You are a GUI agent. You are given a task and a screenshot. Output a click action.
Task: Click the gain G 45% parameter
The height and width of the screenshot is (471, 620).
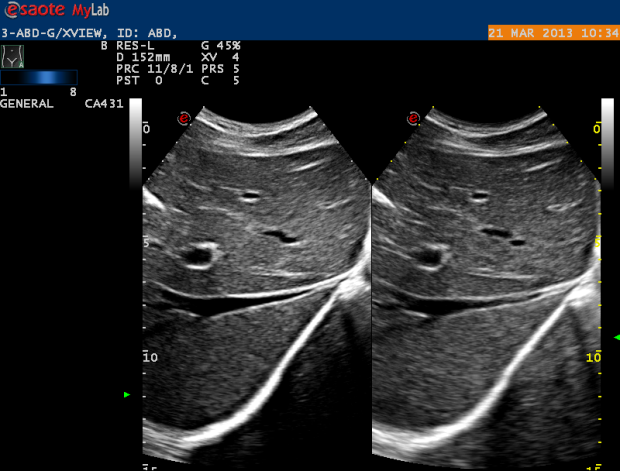coord(220,46)
